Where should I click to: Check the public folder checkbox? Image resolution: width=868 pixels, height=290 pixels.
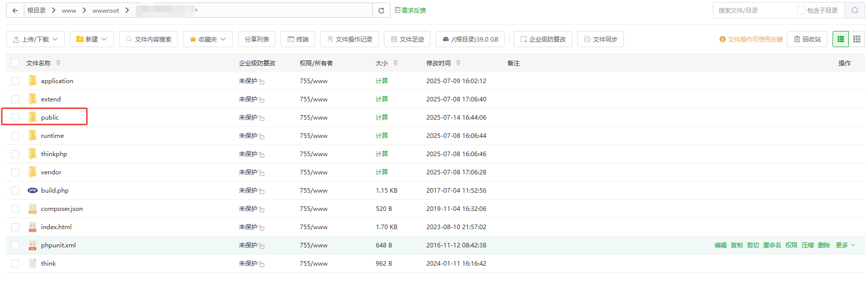click(15, 118)
